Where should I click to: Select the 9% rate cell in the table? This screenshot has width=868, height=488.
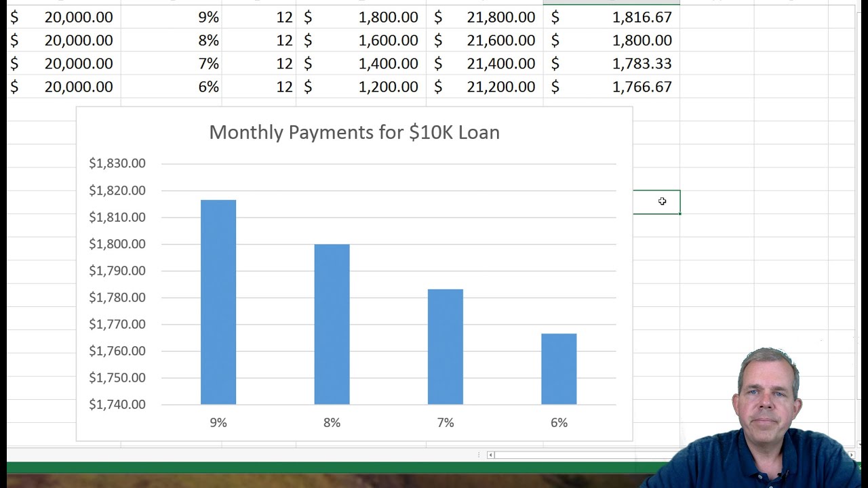tap(172, 17)
